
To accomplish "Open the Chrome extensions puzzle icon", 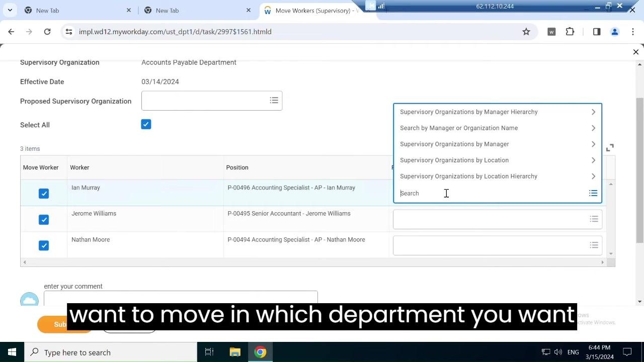I will [570, 32].
